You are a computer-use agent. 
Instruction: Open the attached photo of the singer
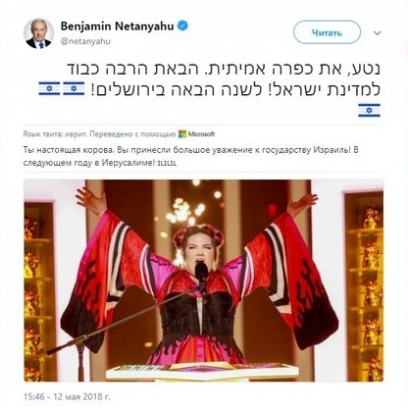pyautogui.click(x=203, y=280)
